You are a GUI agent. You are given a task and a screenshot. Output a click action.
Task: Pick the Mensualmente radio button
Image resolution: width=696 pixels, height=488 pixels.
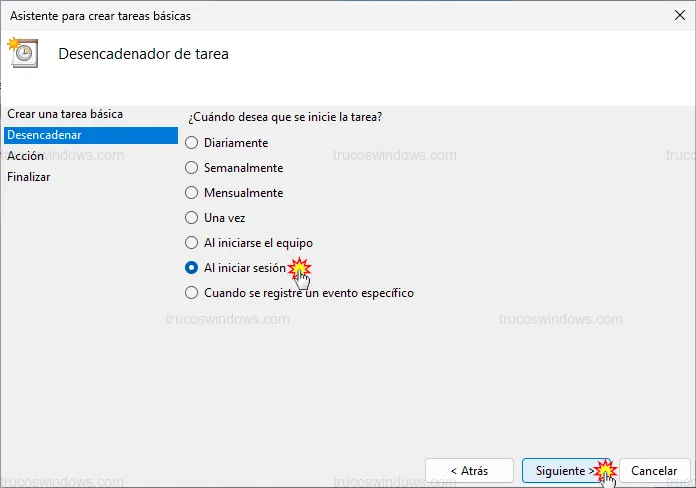[192, 193]
